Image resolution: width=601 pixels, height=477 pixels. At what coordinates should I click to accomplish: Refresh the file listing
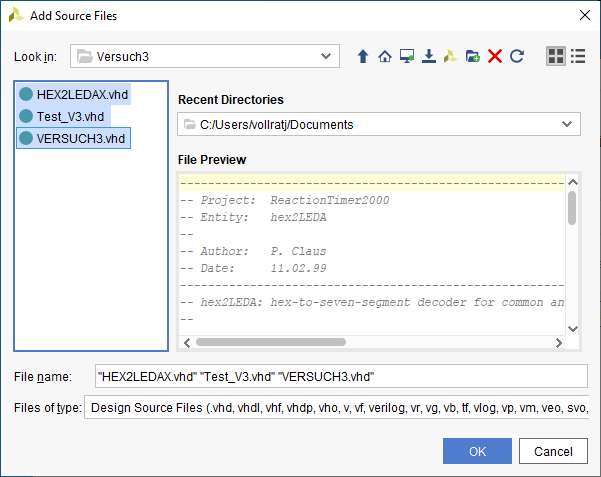point(516,57)
